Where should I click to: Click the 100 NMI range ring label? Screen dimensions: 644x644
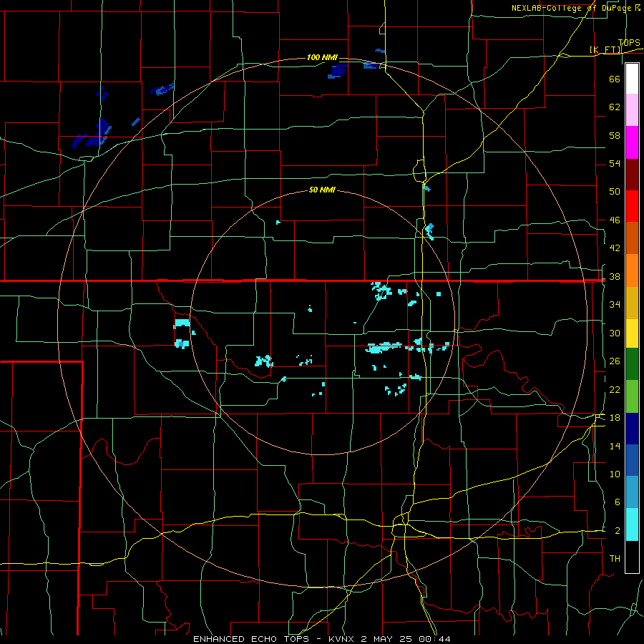[322, 57]
